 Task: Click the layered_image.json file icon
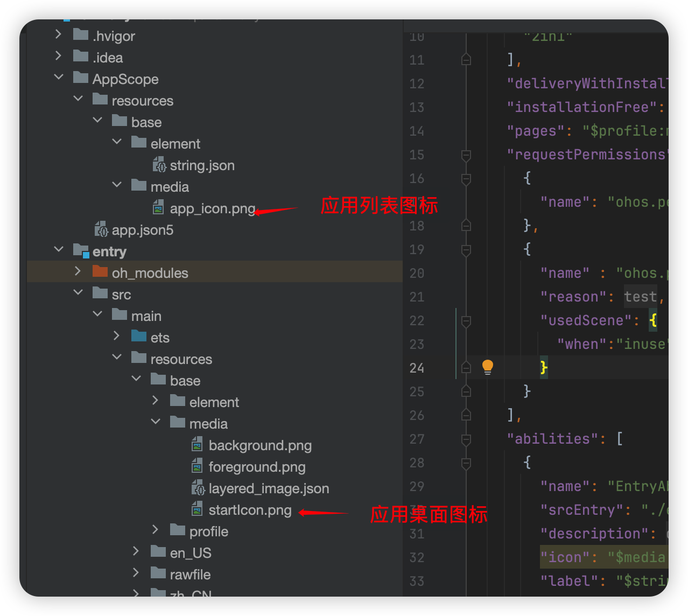click(x=198, y=488)
